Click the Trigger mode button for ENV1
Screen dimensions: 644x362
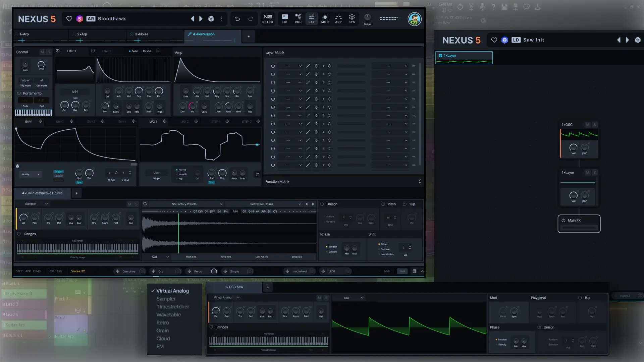click(x=58, y=172)
